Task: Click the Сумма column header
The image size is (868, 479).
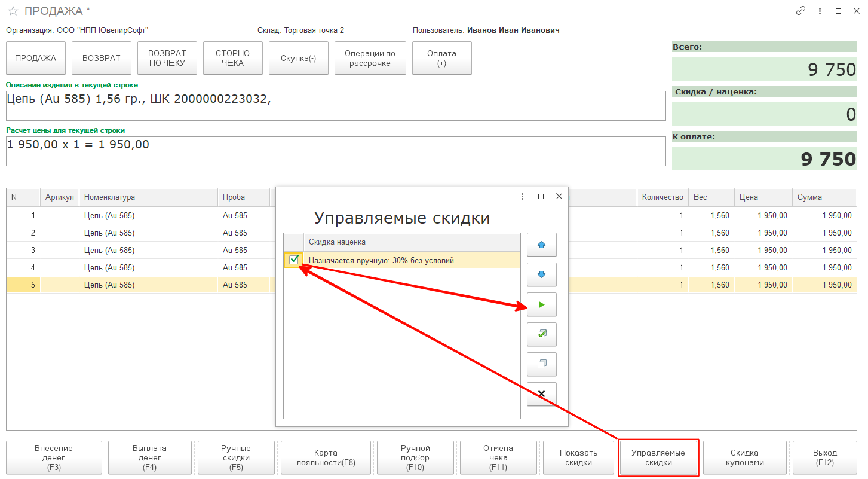Action: click(x=824, y=197)
